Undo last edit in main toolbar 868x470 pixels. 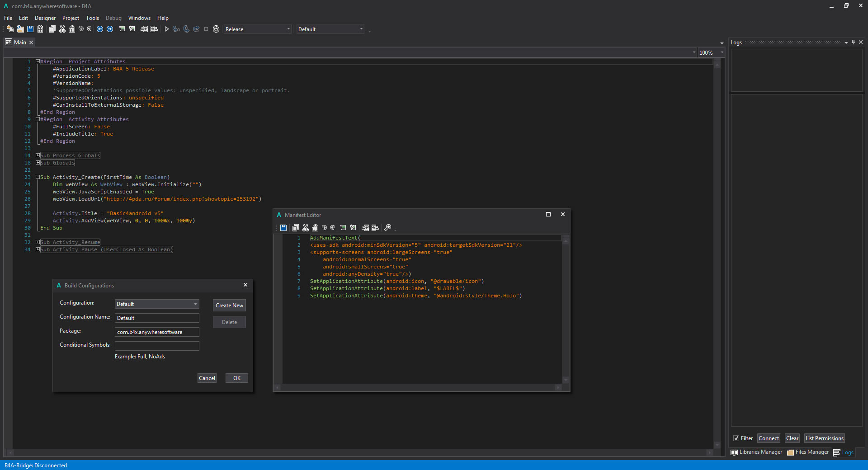(80, 29)
